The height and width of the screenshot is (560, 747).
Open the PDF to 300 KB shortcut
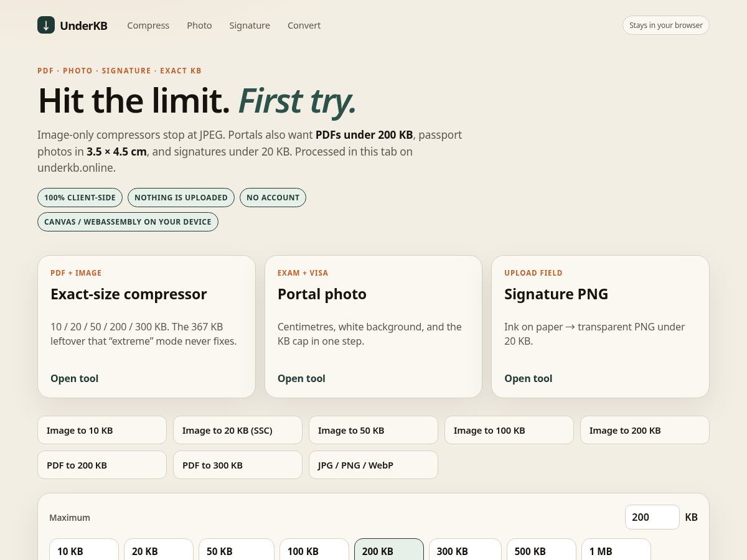238,465
